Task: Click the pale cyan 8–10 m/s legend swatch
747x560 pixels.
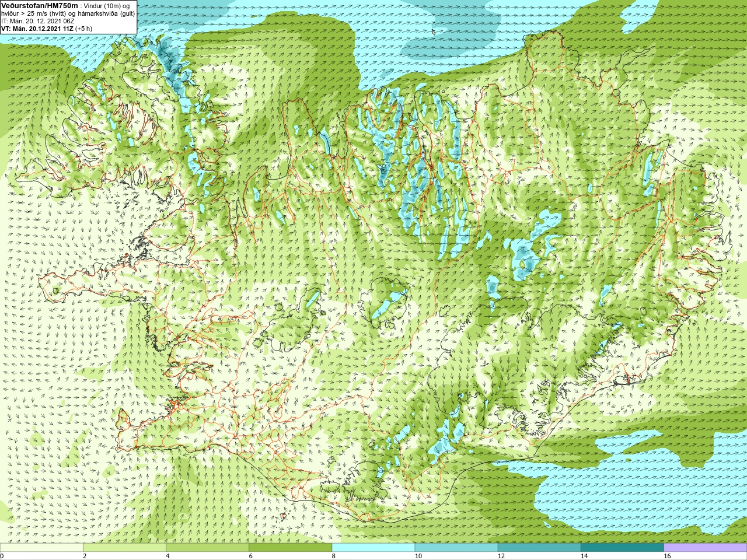Action: [373, 548]
